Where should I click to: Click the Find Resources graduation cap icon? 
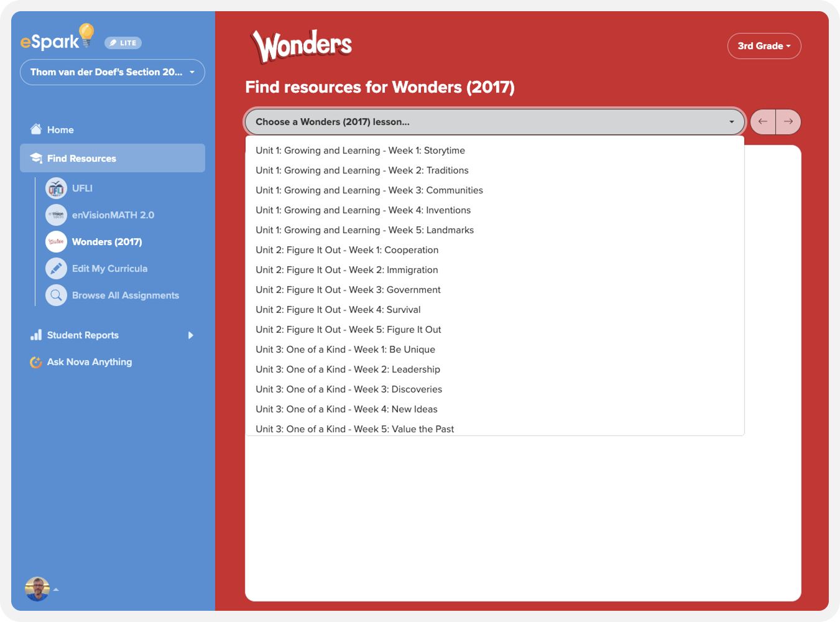click(36, 158)
